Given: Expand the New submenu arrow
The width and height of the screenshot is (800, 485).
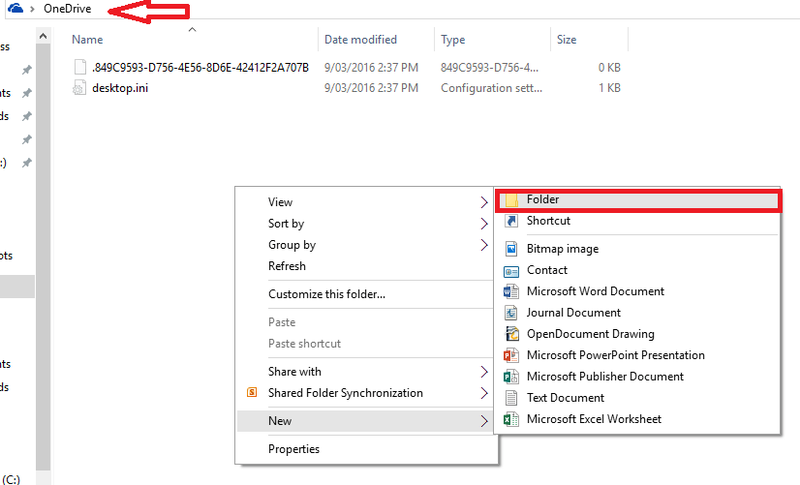Looking at the screenshot, I should pyautogui.click(x=484, y=421).
